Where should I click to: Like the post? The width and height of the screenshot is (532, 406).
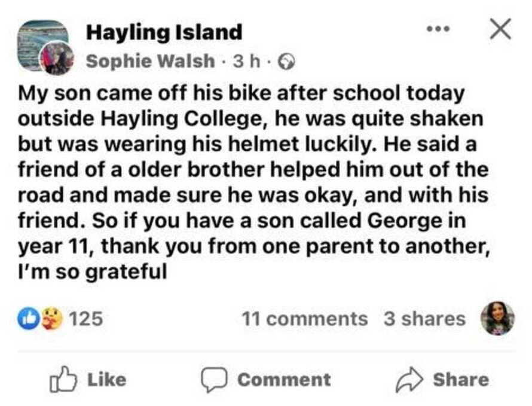90,378
